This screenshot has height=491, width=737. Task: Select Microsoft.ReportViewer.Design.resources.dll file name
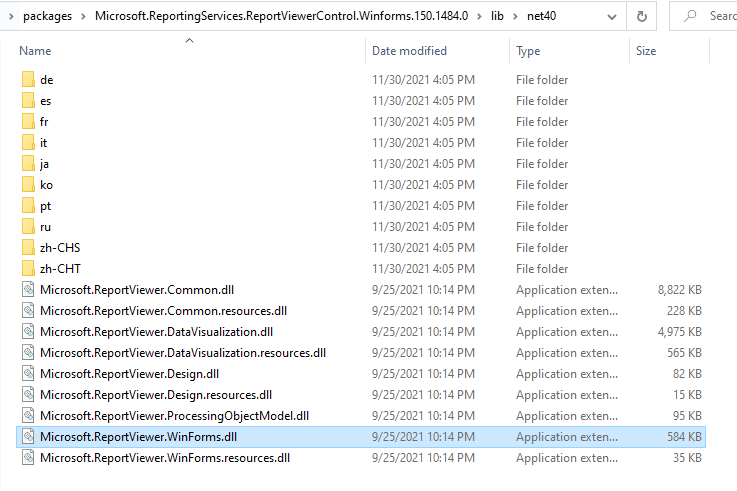[x=156, y=395]
